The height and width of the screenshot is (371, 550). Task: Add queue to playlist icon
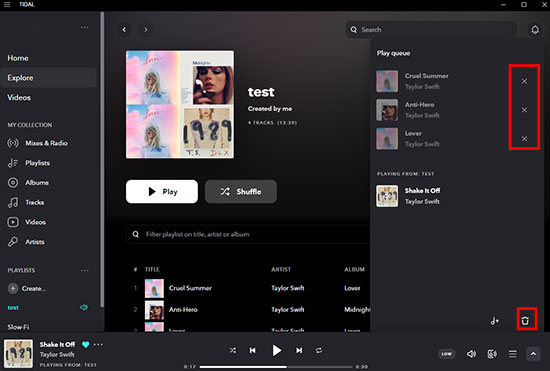(x=495, y=321)
